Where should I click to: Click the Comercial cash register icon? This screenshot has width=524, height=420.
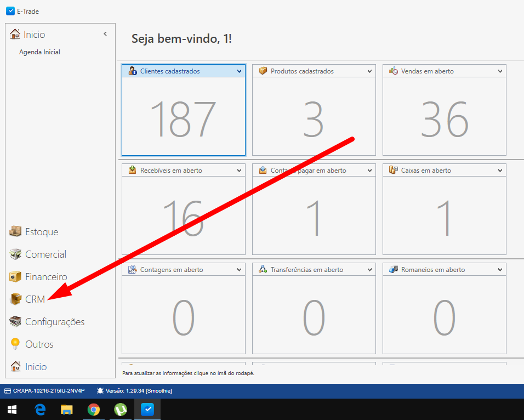[x=15, y=254]
